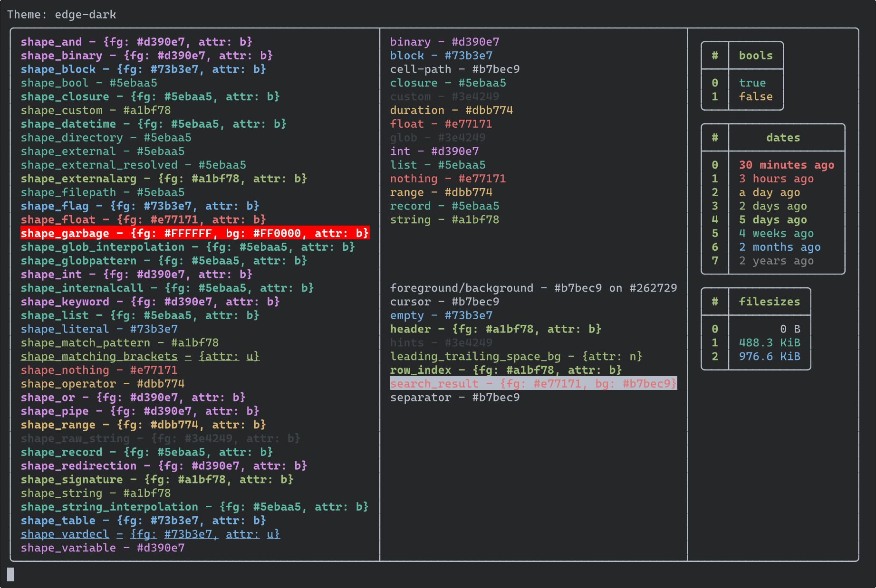Click the 'false' cell in bools table
876x588 pixels.
[756, 97]
